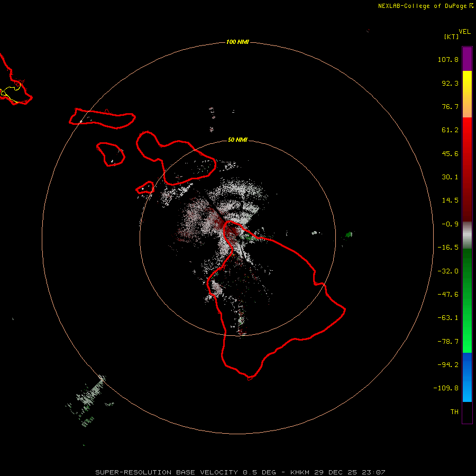The height and width of the screenshot is (476, 476).
Task: Click the TH legend label
Action: click(x=454, y=412)
